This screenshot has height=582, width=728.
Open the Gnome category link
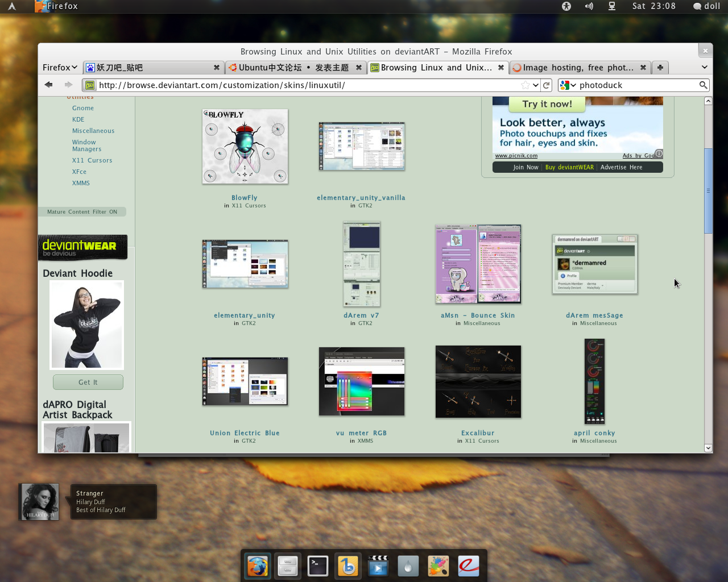83,108
